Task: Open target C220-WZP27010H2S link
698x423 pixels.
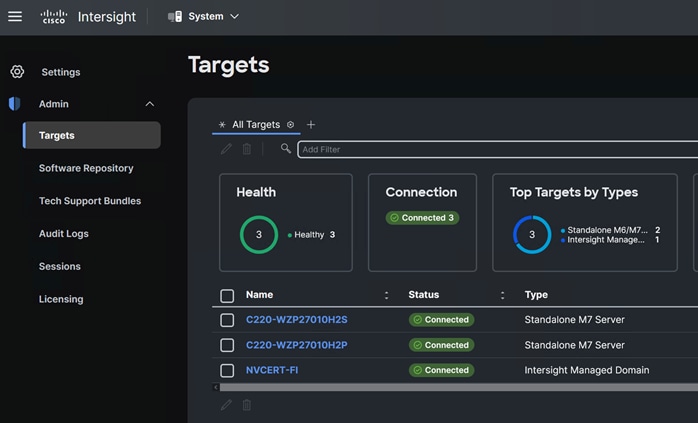Action: coord(296,320)
